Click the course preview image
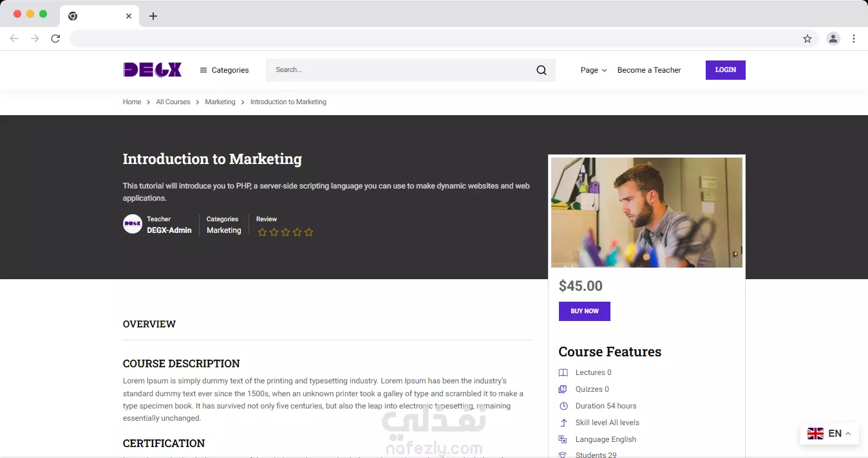Screen dimensions: 868x458 coord(646,212)
